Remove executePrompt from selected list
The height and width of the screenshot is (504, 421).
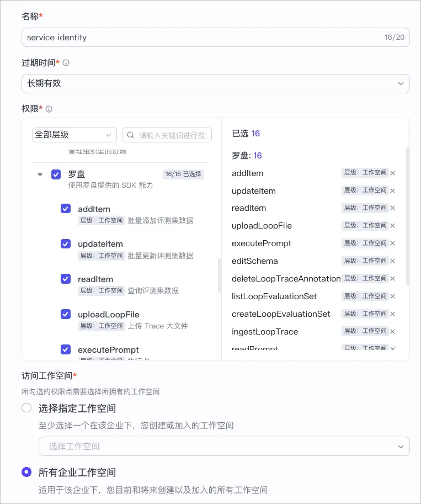[x=392, y=243]
